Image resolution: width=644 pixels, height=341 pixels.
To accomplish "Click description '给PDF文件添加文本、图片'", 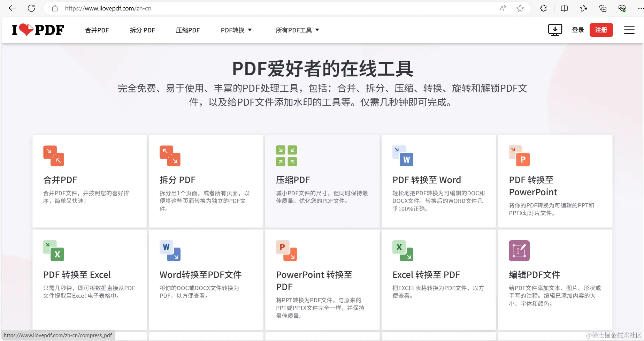I will click(555, 296).
